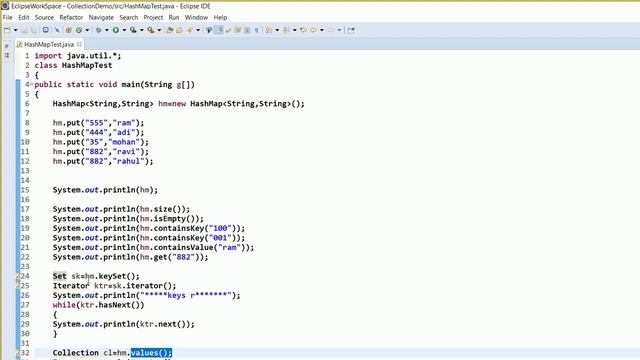Open the New wizard dropdown arrow
Viewport: 640px width, 360px height.
pos(16,30)
